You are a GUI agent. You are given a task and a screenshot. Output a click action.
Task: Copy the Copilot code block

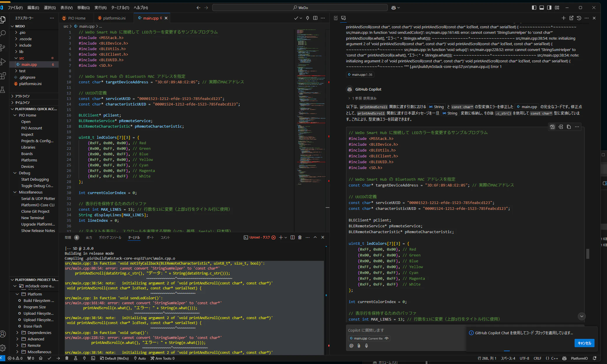coord(569,127)
